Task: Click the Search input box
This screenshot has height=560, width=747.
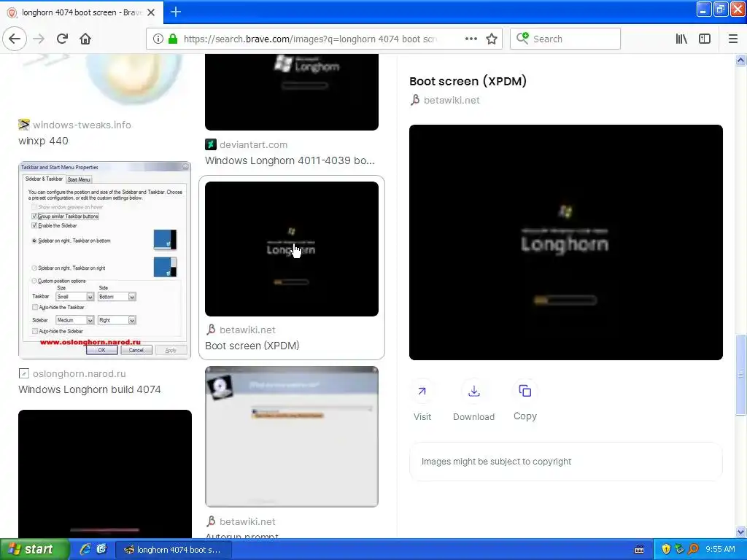Action: tap(565, 39)
